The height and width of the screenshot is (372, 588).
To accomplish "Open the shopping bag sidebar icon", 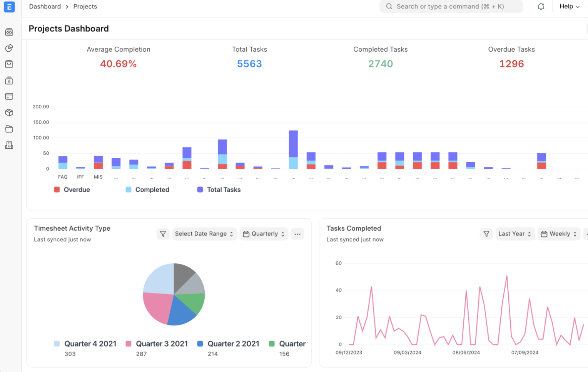I will (9, 64).
